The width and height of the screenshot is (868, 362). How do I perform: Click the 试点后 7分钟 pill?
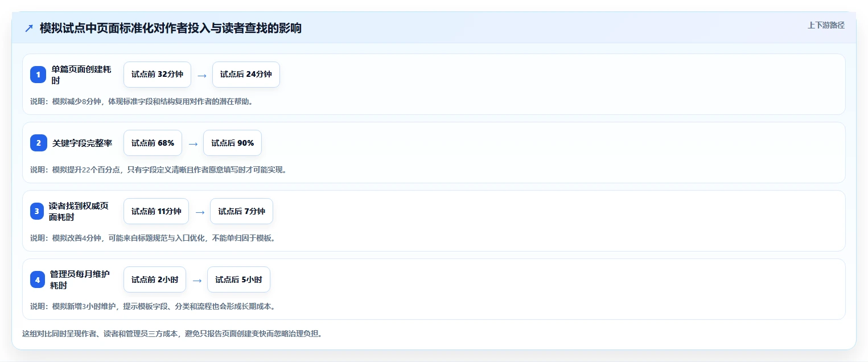click(x=241, y=211)
